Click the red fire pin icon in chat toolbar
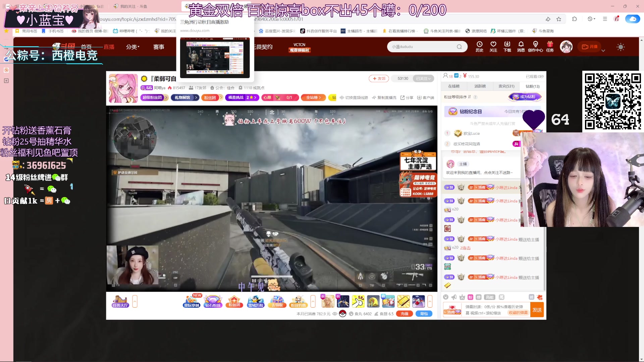This screenshot has width=644, height=362. click(540, 297)
